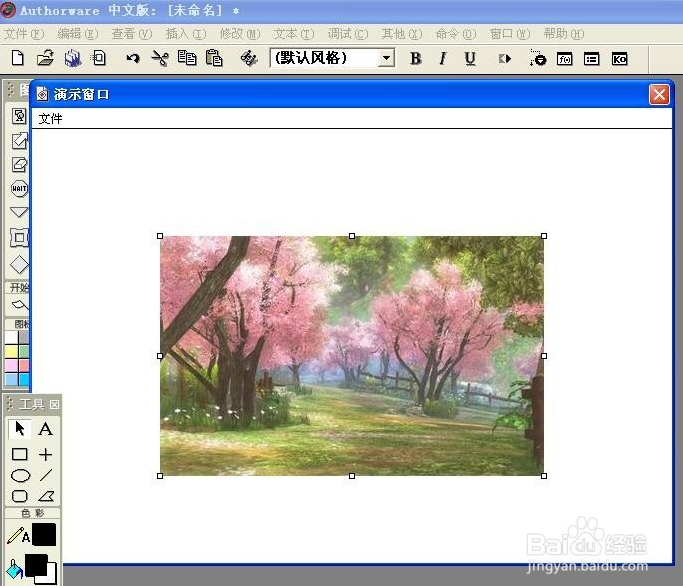The width and height of the screenshot is (683, 586).
Task: Open the 文件 (File) main menu
Action: coord(24,34)
